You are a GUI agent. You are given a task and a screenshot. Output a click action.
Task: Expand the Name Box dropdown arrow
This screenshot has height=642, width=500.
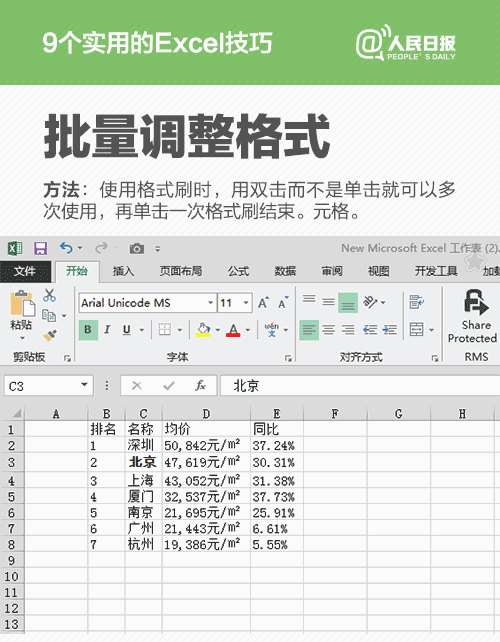pyautogui.click(x=84, y=385)
